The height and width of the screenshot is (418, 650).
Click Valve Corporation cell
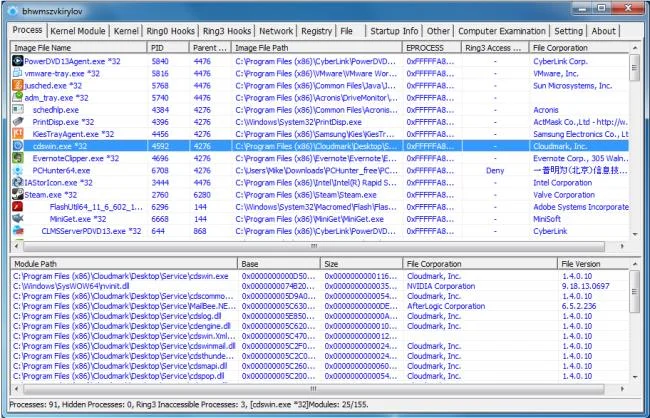tap(564, 194)
